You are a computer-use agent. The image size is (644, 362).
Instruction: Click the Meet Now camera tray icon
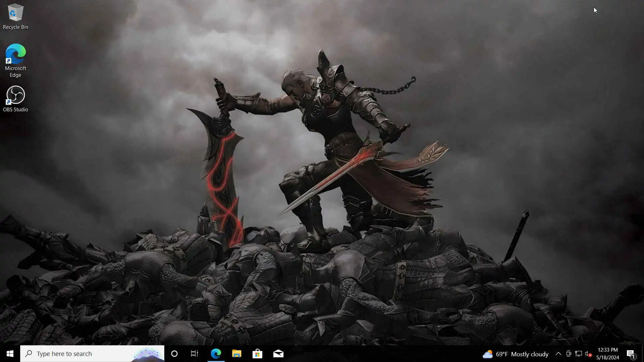[x=569, y=354]
